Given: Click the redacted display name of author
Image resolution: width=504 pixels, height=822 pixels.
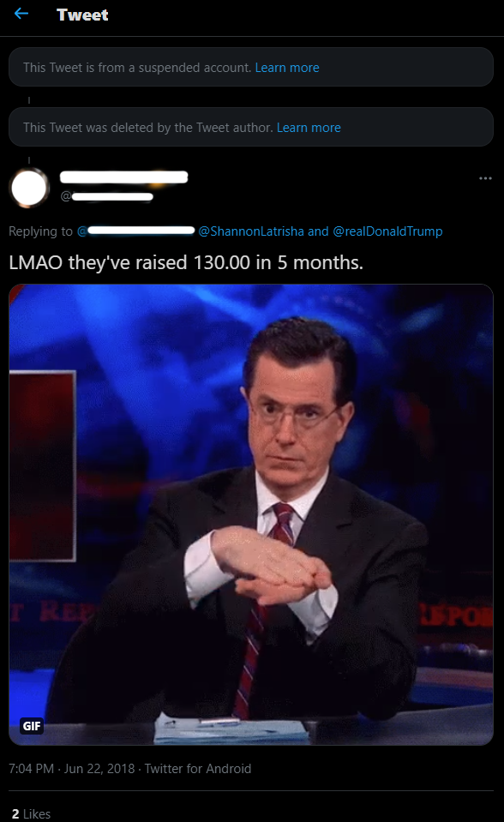Looking at the screenshot, I should pyautogui.click(x=123, y=177).
